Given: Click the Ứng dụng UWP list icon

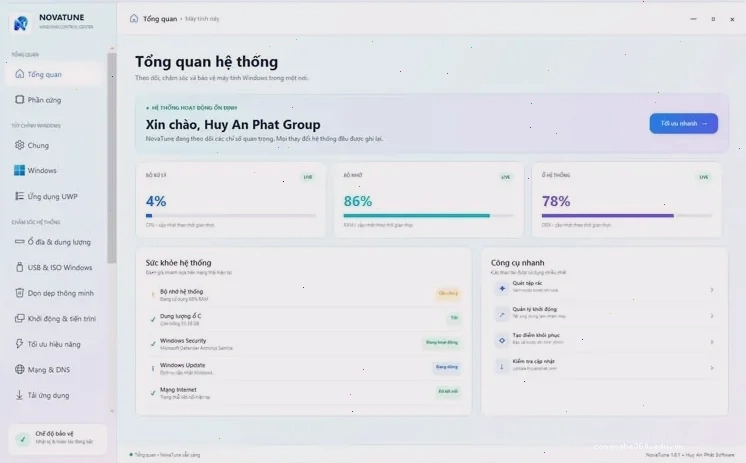Looking at the screenshot, I should tap(20, 196).
